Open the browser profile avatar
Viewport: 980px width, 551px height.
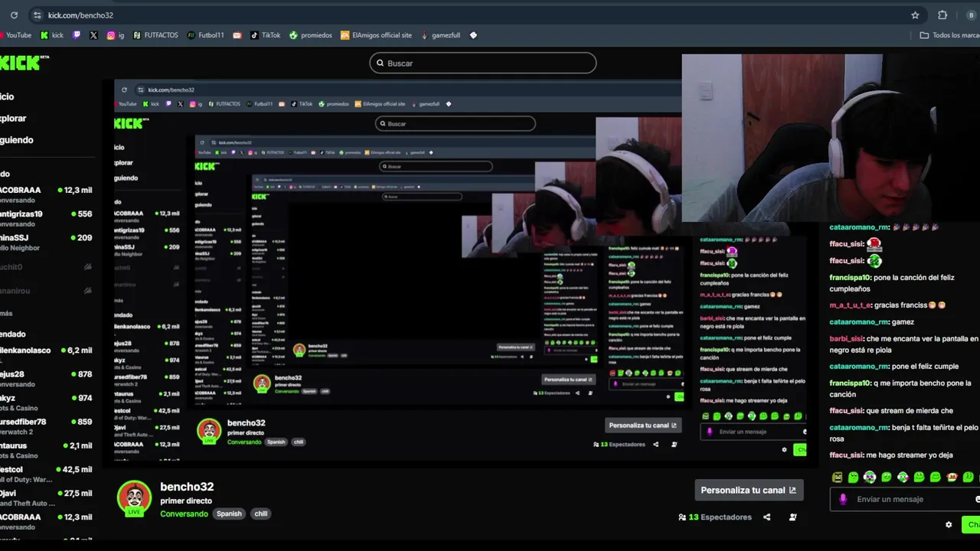coord(971,15)
